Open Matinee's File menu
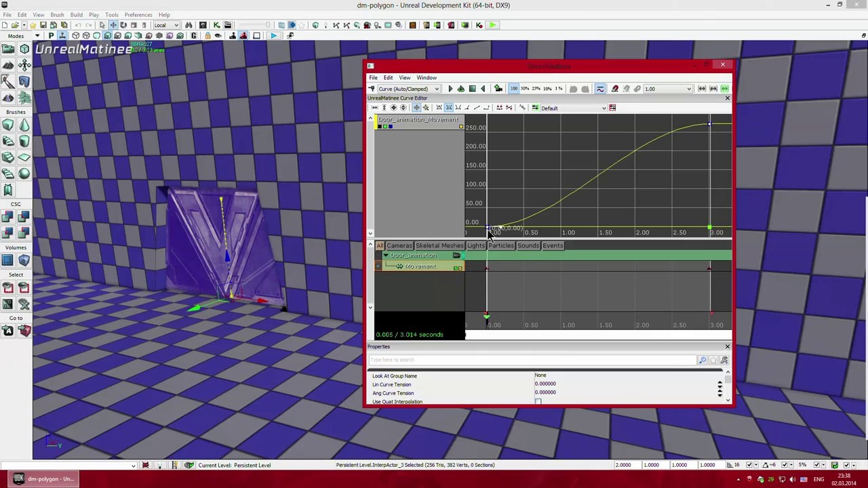 pyautogui.click(x=373, y=78)
